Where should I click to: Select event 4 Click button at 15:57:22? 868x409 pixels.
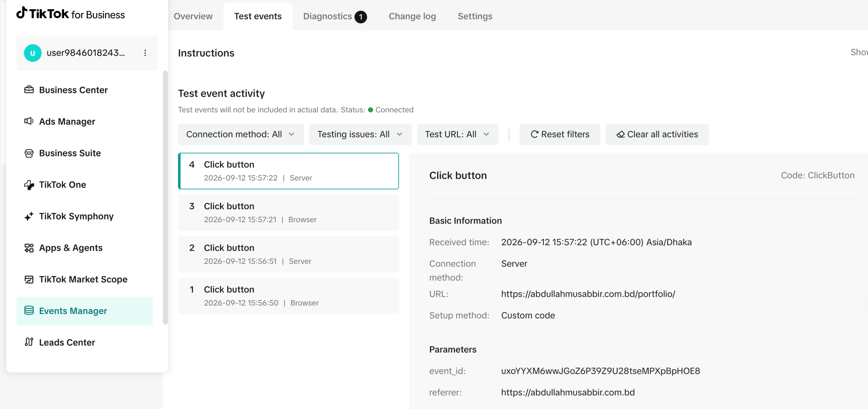pyautogui.click(x=289, y=171)
